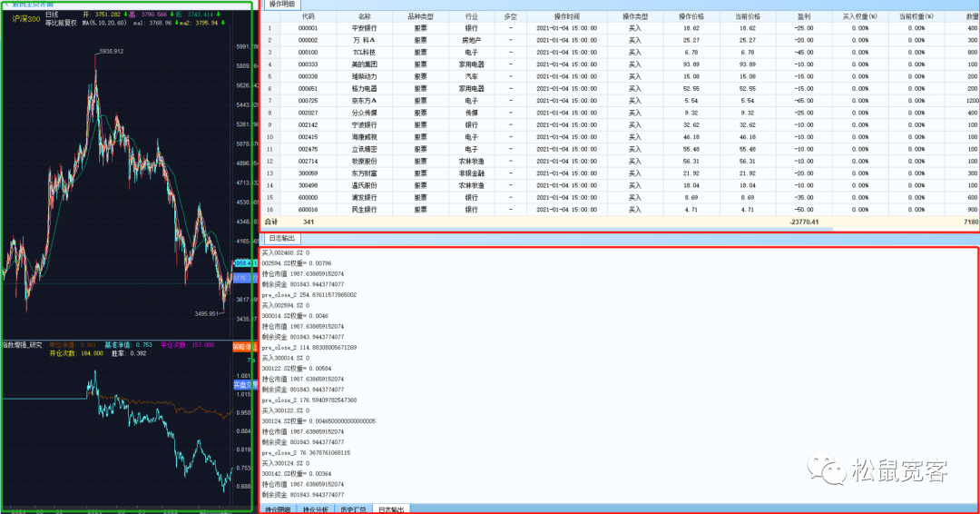Viewport: 980px width, 514px height.
Task: Select the 京东方A name cell
Action: [365, 101]
